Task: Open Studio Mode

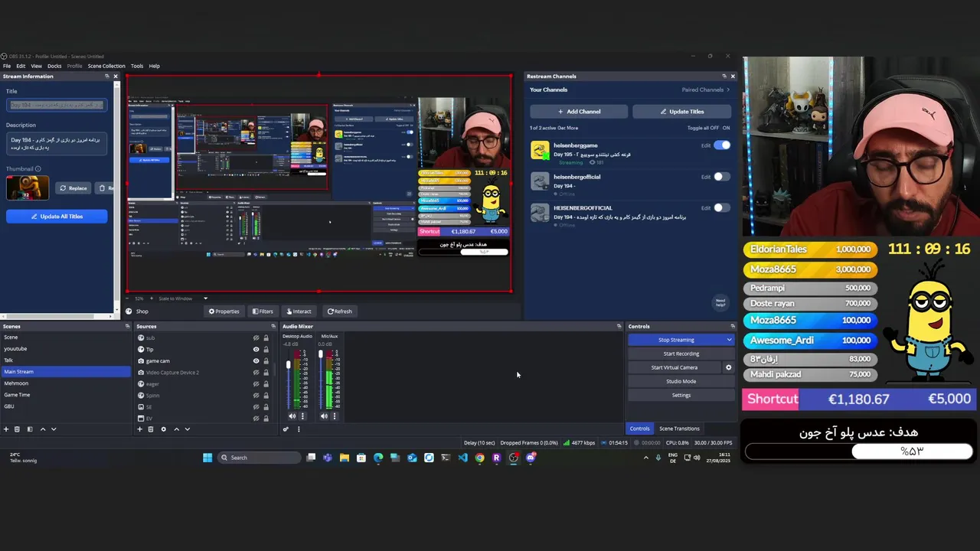Action: (x=681, y=381)
